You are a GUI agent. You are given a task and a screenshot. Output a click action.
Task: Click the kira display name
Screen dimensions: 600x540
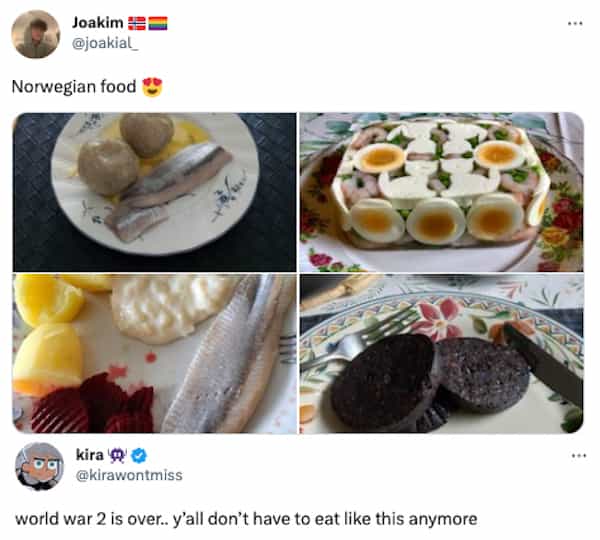[90, 455]
